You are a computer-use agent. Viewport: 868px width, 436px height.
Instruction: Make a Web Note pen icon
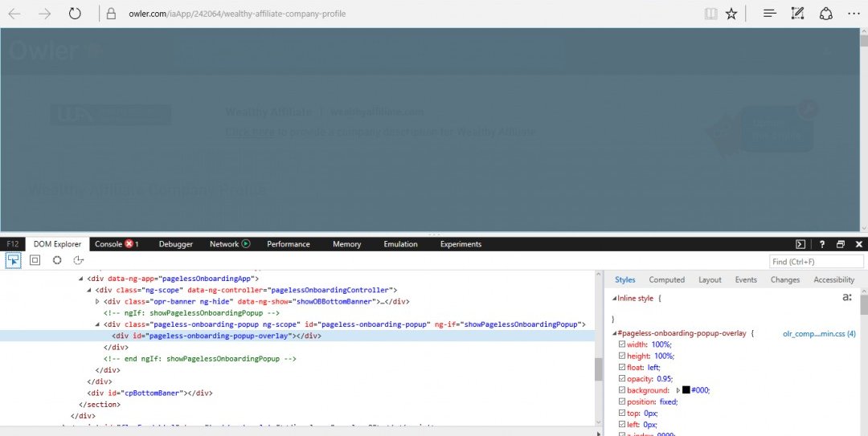[797, 14]
